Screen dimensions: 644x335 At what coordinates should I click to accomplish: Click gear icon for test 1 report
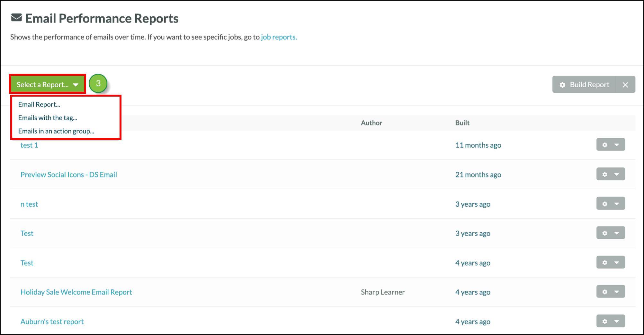coord(604,145)
